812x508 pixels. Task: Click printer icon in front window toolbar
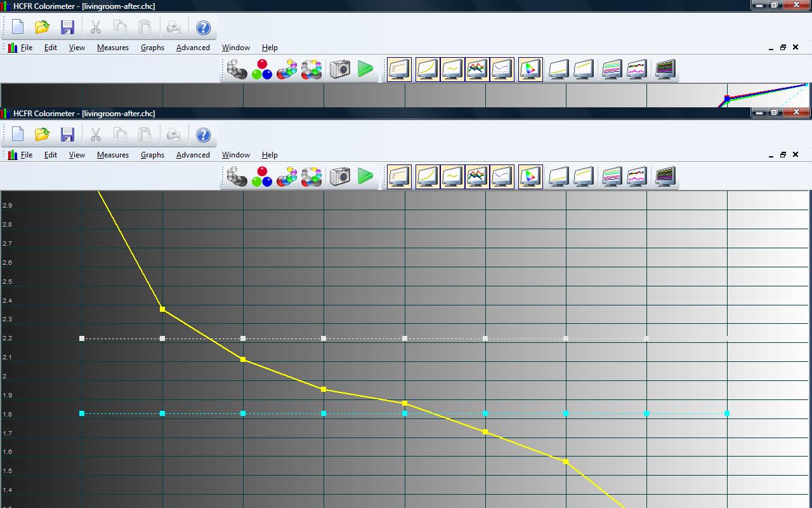174,135
